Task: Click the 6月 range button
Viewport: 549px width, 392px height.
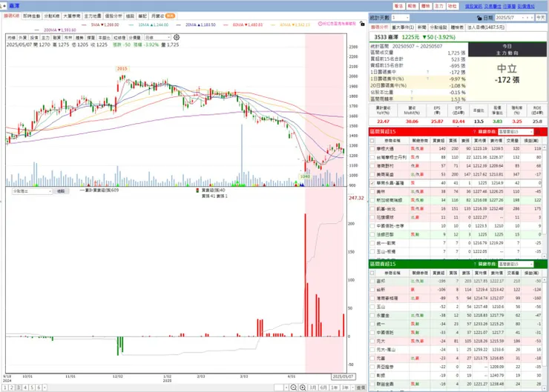Action: tap(324, 388)
